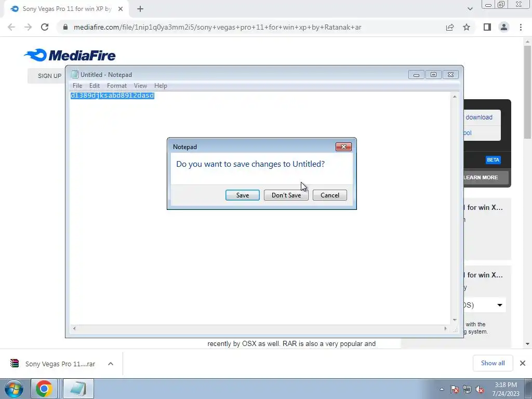Click the browser page scrollbar down arrow
Viewport: 532px width, 399px height.
pyautogui.click(x=527, y=344)
